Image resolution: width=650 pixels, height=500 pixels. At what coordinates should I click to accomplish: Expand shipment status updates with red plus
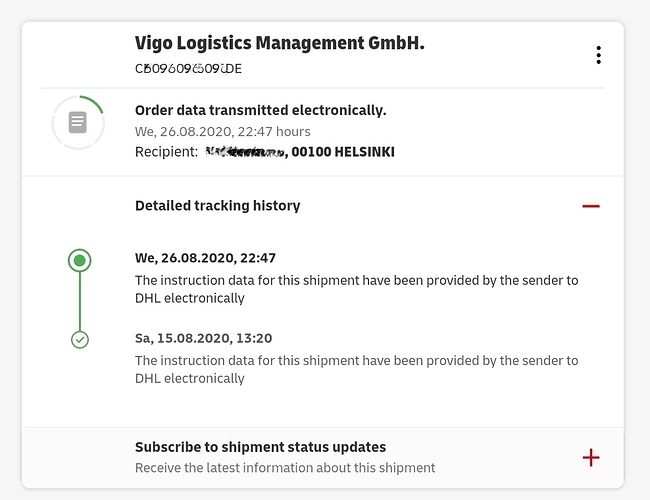pyautogui.click(x=591, y=458)
